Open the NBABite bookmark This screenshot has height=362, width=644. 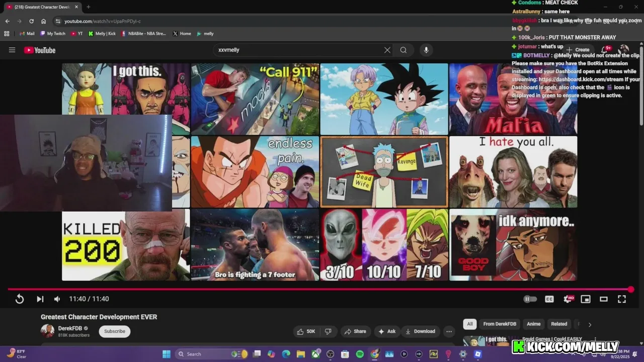tap(143, 34)
